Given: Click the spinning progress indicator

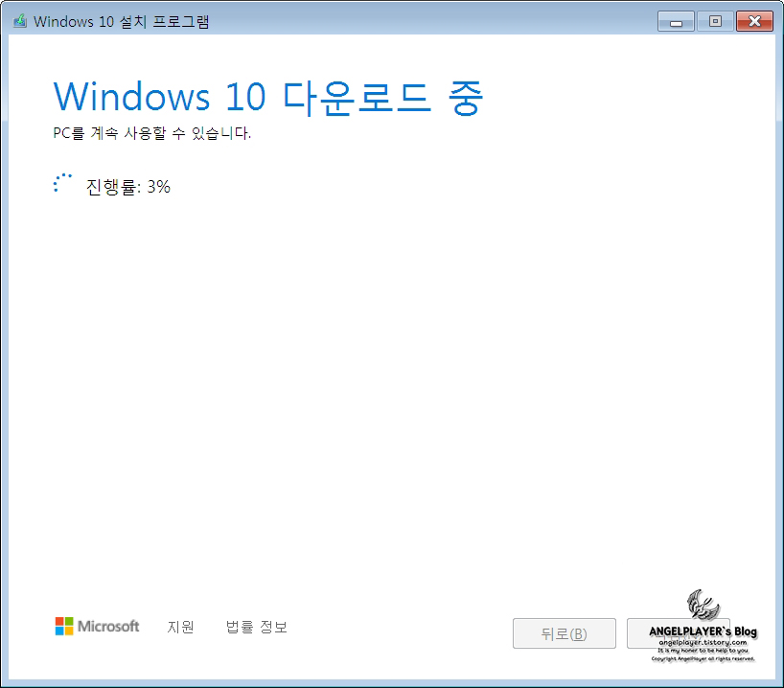Looking at the screenshot, I should click(63, 183).
